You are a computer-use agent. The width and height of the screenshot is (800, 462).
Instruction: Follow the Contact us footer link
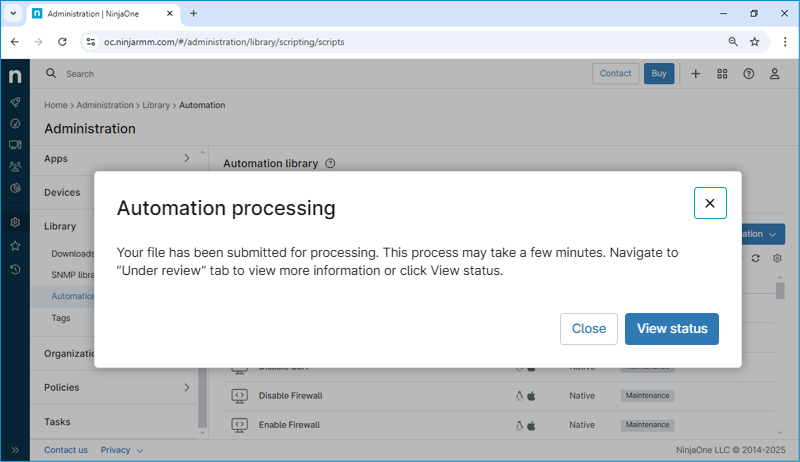pos(66,450)
